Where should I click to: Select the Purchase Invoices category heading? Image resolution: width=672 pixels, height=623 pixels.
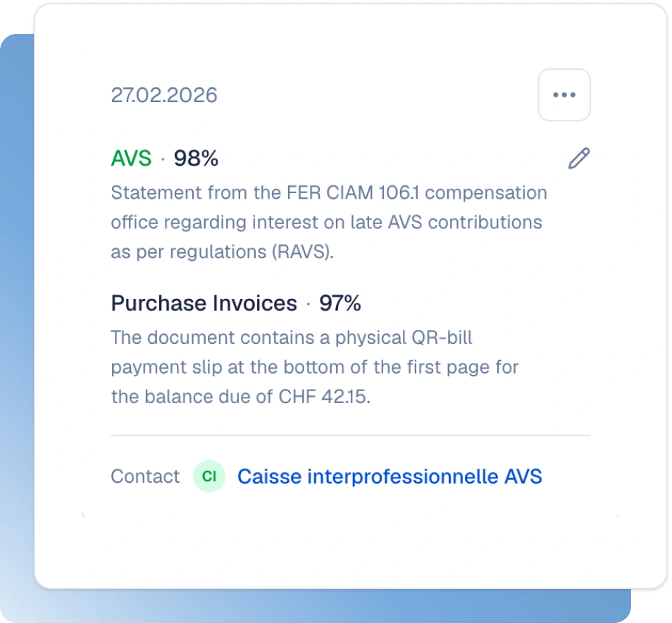(204, 303)
